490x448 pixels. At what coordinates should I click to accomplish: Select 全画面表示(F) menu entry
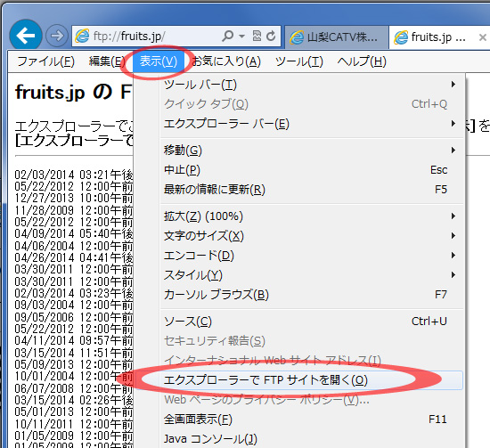311,419
